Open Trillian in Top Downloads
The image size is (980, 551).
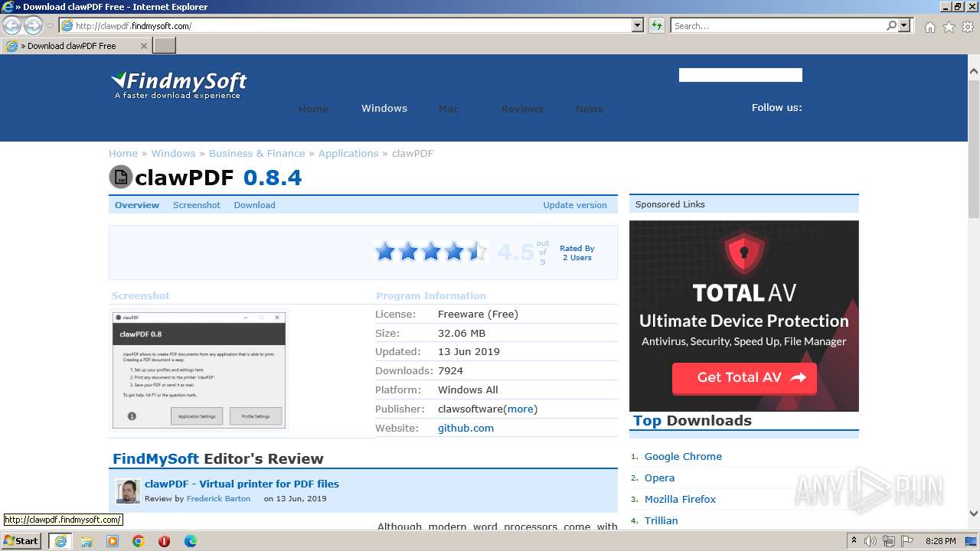[661, 520]
